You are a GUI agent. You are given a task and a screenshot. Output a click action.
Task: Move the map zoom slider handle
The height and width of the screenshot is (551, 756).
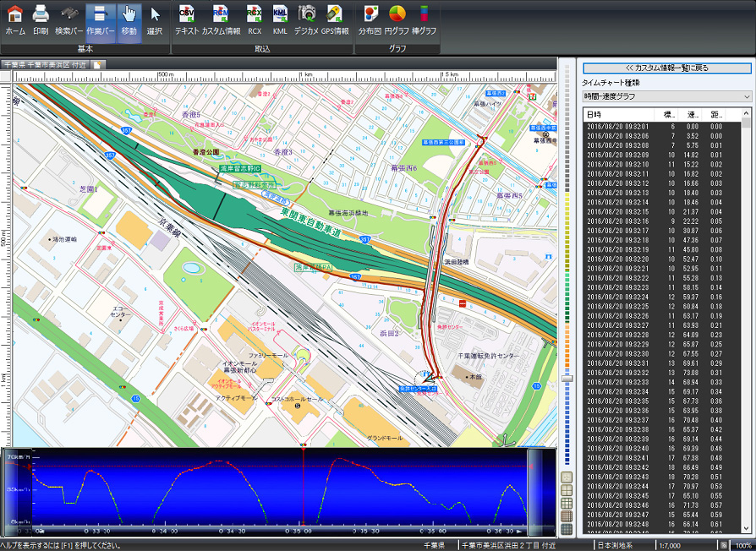point(567,379)
